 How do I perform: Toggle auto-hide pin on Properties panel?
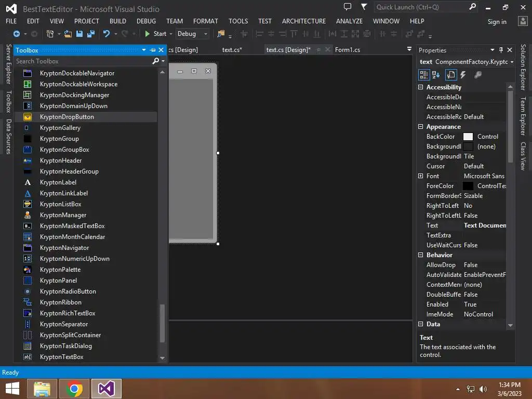[x=501, y=50]
